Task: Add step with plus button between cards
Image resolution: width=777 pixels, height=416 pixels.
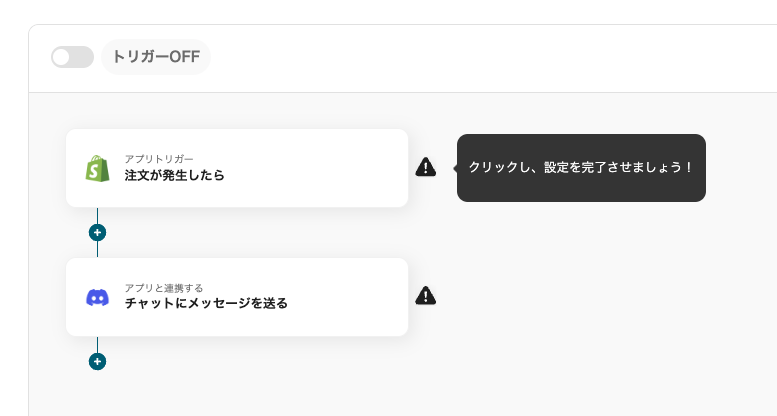Action: (x=97, y=232)
